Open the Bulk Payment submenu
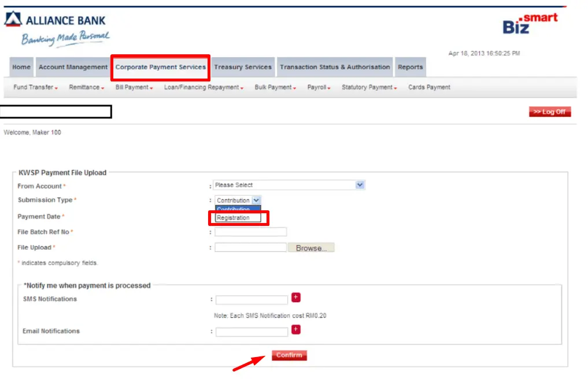The width and height of the screenshot is (588, 379). [x=275, y=87]
